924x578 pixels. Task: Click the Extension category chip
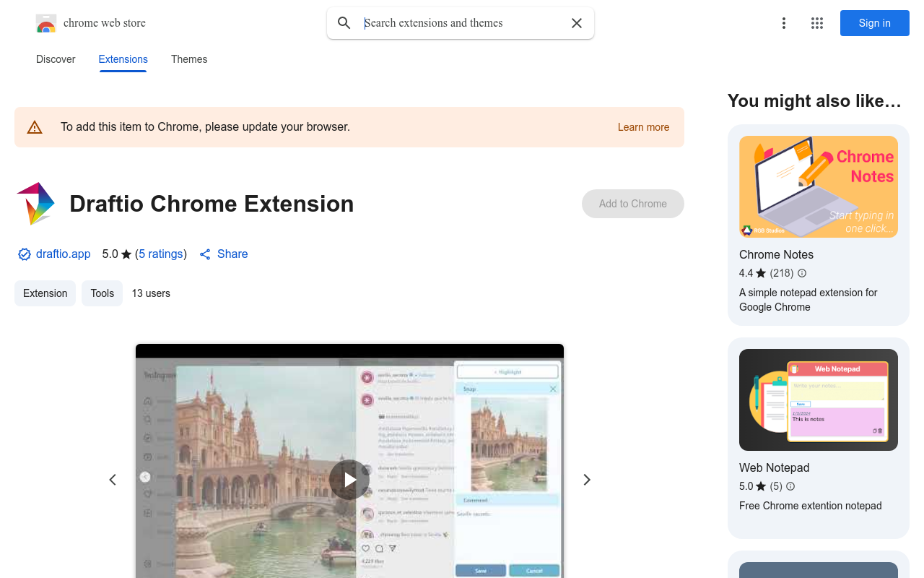pyautogui.click(x=45, y=293)
